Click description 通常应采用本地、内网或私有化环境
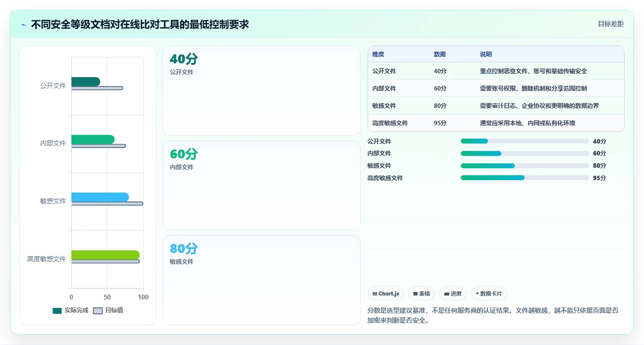This screenshot has height=345, width=644. click(527, 123)
